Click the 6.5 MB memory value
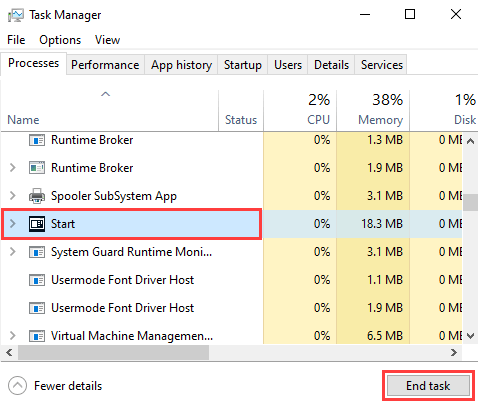 tap(385, 336)
